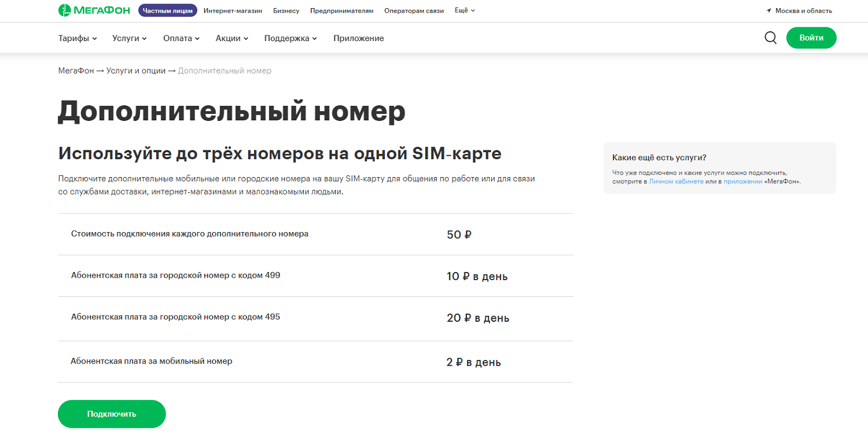Select the Дополнительный номер page heading
Image resolution: width=868 pixels, height=434 pixels.
(x=231, y=112)
